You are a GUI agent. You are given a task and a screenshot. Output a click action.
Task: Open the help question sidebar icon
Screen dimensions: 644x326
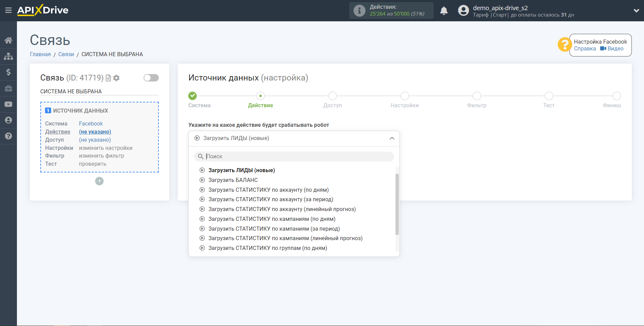[x=8, y=136]
